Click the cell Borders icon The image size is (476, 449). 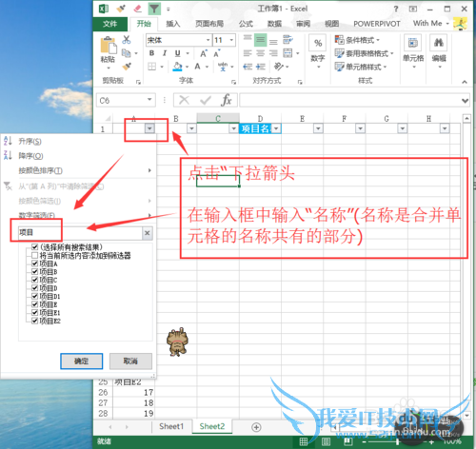(152, 67)
